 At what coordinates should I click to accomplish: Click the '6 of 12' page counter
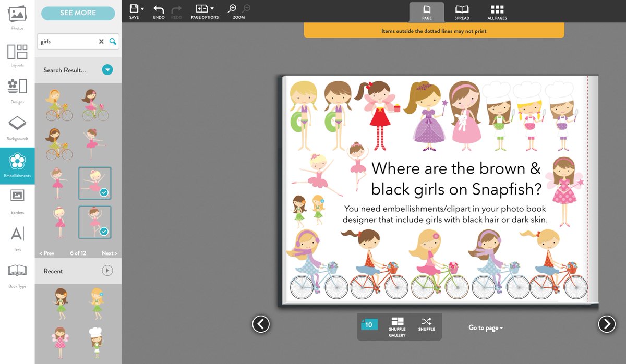pyautogui.click(x=78, y=253)
